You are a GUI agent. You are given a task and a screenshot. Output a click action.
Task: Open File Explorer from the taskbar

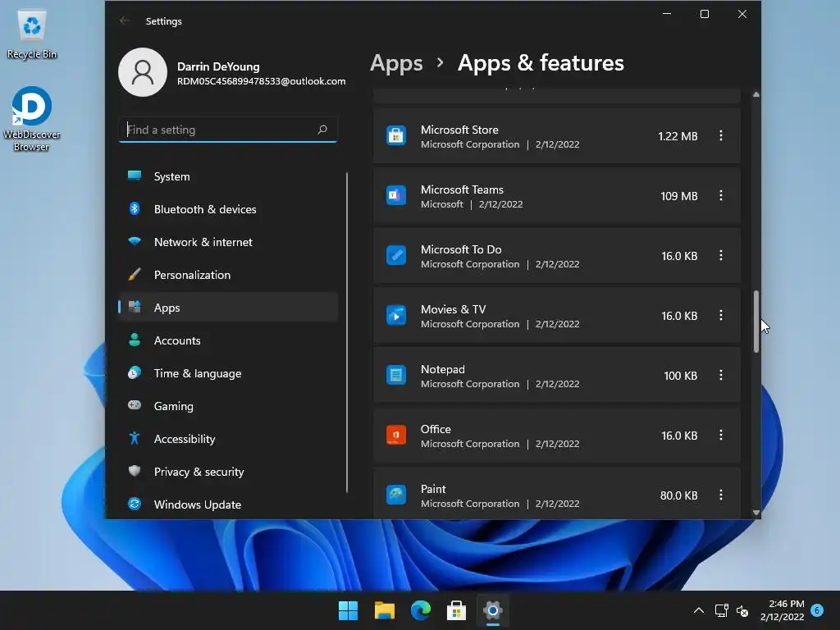coord(384,610)
